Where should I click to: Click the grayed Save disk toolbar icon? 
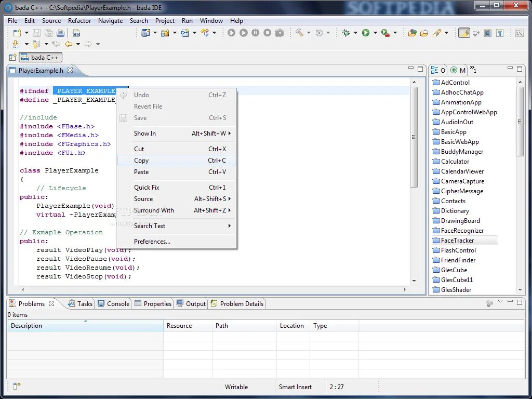point(37,33)
